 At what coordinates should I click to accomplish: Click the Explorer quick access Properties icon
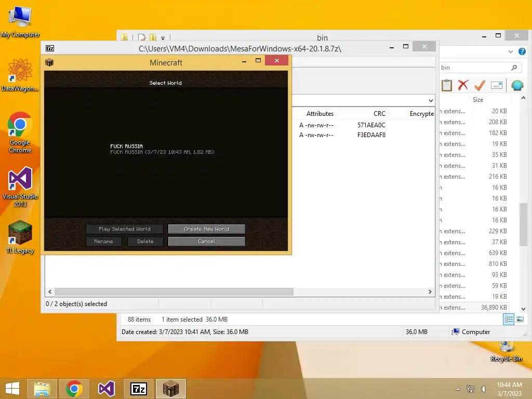(x=142, y=37)
